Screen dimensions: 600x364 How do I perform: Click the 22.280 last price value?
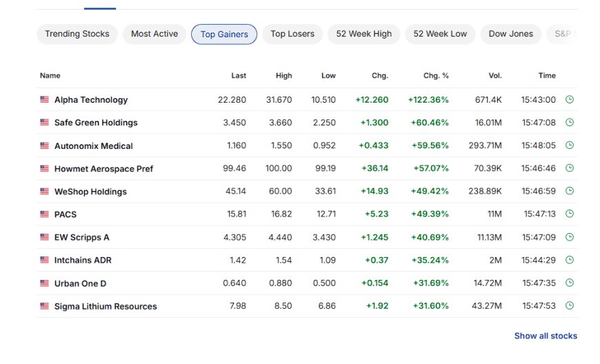(x=232, y=100)
